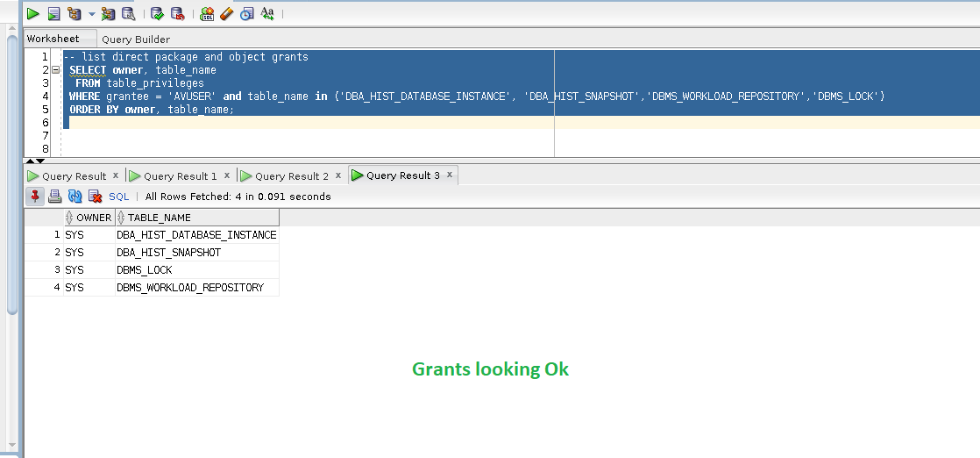980x458 pixels.
Task: Switch to the Worksheet tab
Action: (53, 39)
